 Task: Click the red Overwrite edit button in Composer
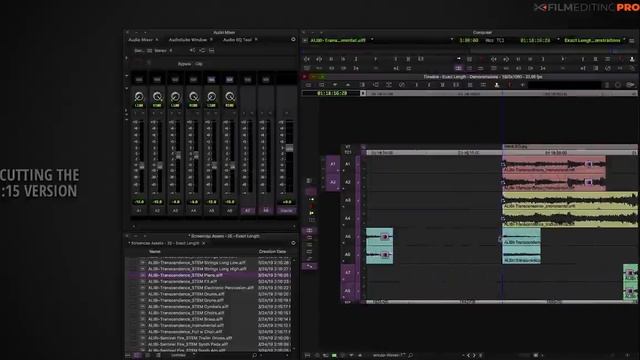point(482,59)
